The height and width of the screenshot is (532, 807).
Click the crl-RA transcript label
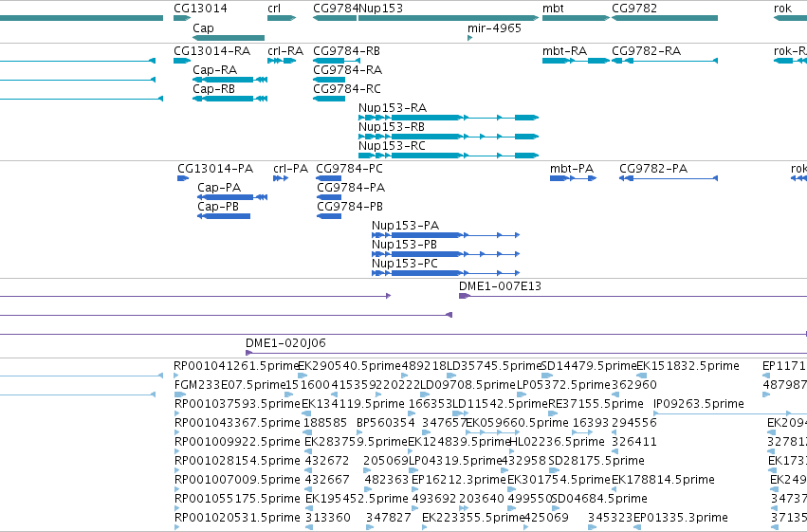285,51
